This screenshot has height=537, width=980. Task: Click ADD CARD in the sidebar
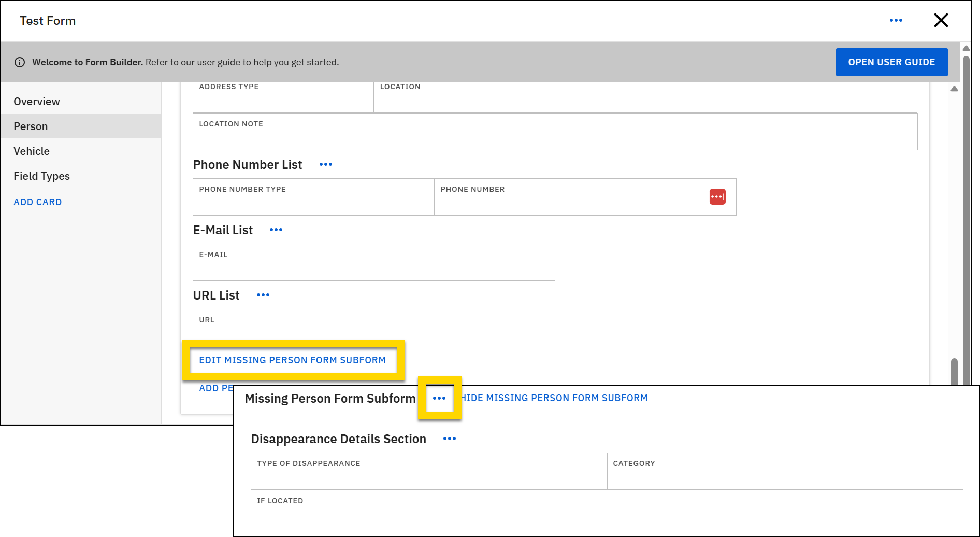37,202
